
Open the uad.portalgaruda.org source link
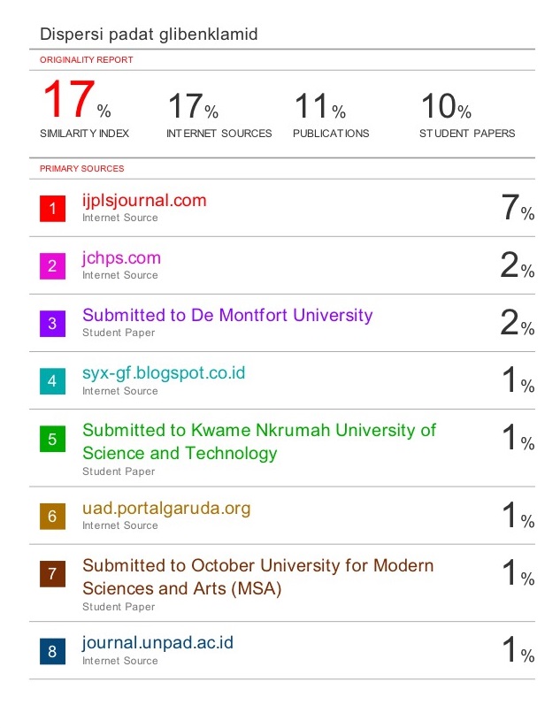tap(166, 509)
